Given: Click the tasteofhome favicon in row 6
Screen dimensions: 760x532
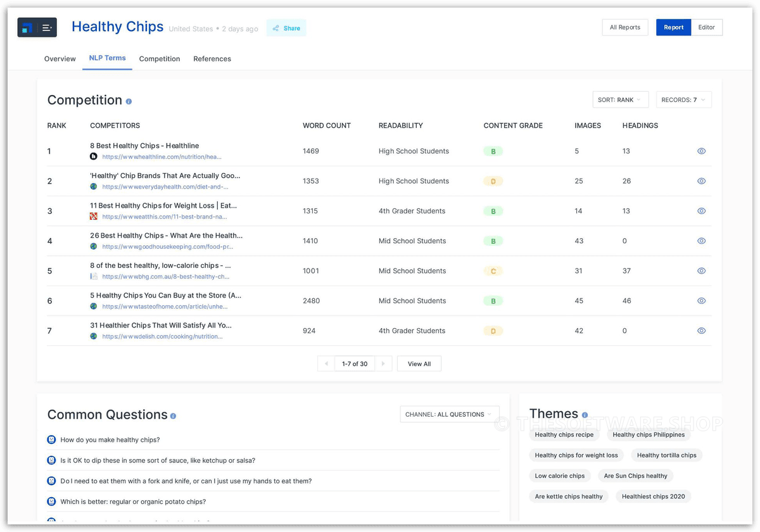Looking at the screenshot, I should pyautogui.click(x=94, y=307).
